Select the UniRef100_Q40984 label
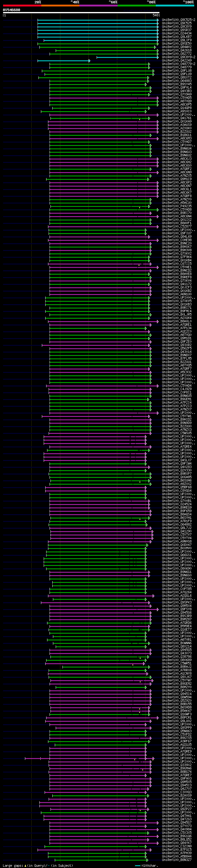Screen dimensions: 197x868 177,829
